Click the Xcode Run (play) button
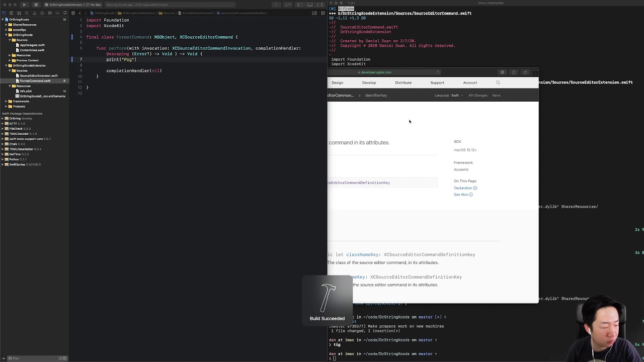Image resolution: width=644 pixels, height=362 pixels. click(24, 5)
